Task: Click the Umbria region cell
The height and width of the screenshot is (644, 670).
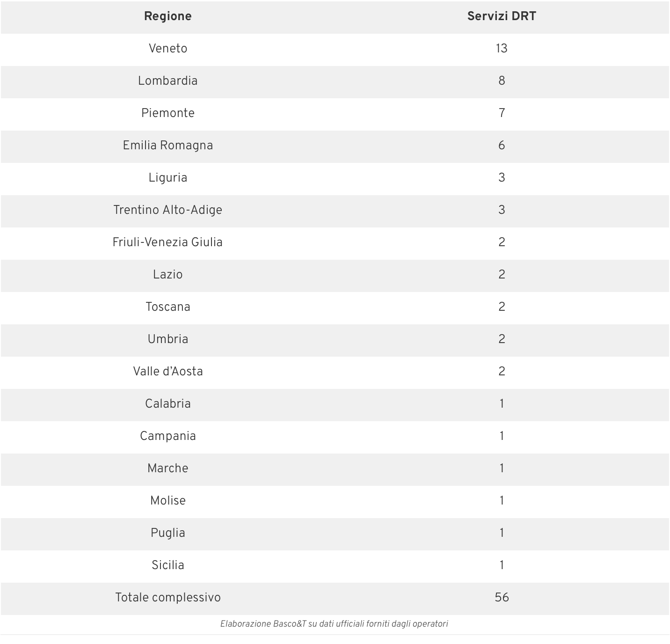Action: (x=167, y=339)
